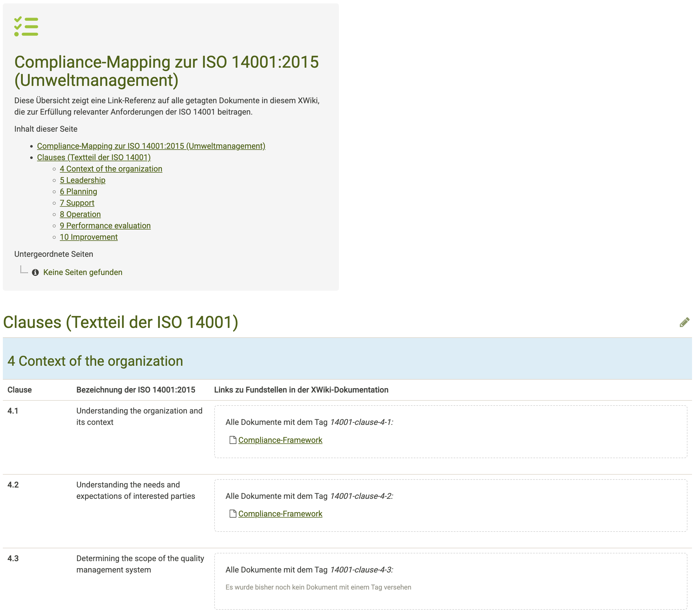Click the 'Clause' column header
696x616 pixels.
(19, 390)
